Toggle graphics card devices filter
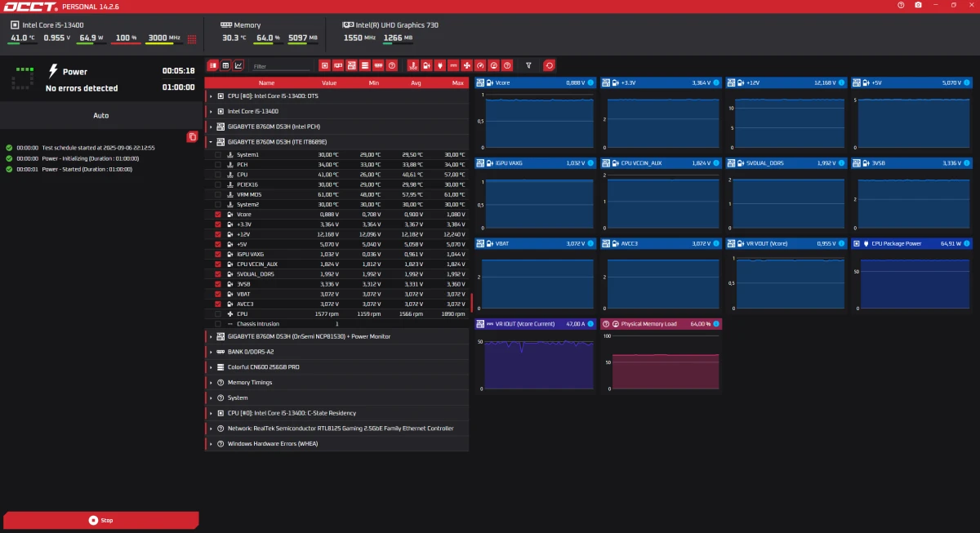The height and width of the screenshot is (533, 980). pyautogui.click(x=338, y=65)
